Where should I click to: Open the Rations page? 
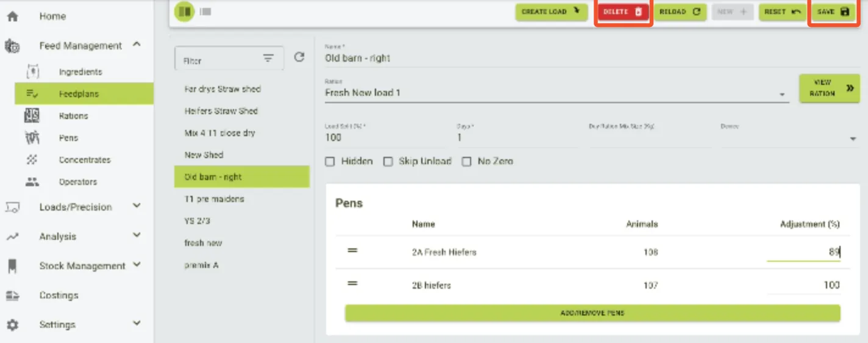coord(73,116)
